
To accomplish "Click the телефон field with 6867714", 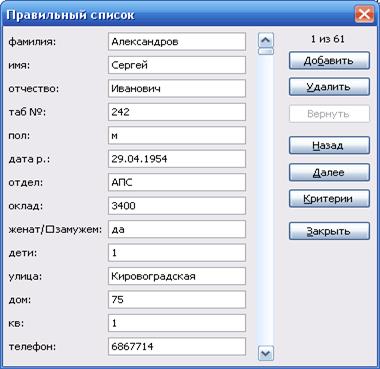I will pyautogui.click(x=177, y=347).
